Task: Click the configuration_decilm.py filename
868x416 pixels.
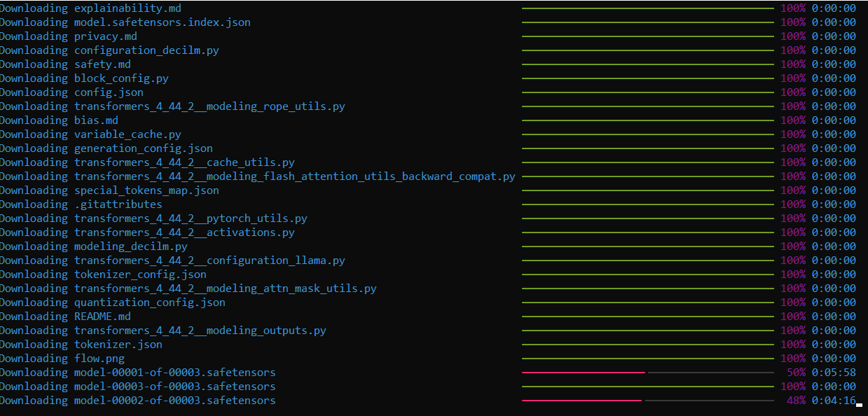Action: pyautogui.click(x=146, y=50)
